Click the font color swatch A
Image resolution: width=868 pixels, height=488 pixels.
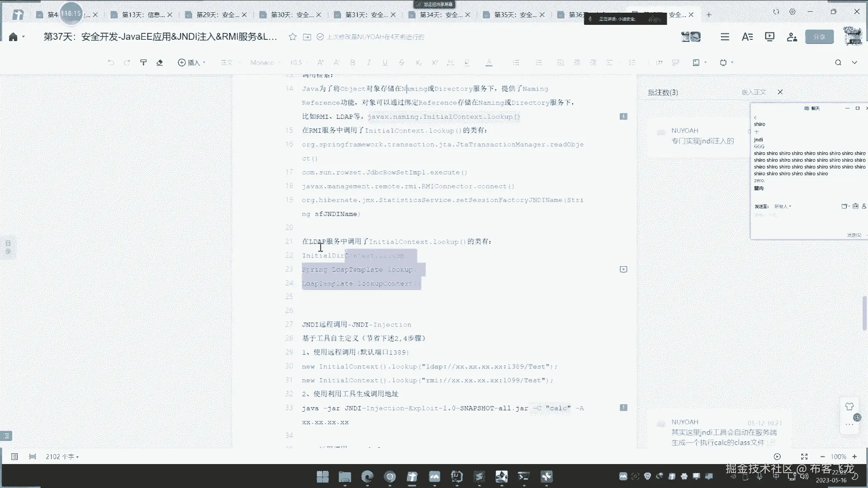pyautogui.click(x=489, y=62)
